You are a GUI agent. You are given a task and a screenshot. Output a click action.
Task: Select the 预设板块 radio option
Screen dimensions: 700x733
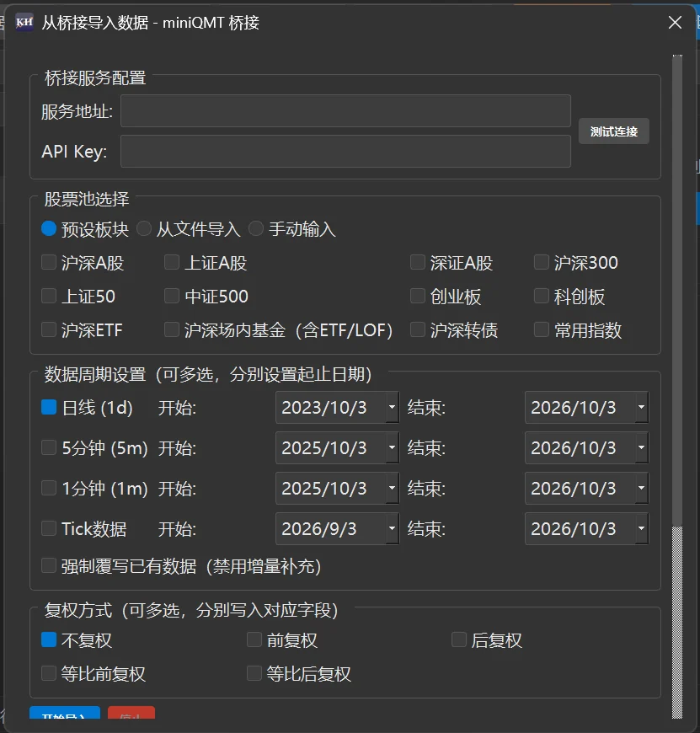pyautogui.click(x=49, y=228)
